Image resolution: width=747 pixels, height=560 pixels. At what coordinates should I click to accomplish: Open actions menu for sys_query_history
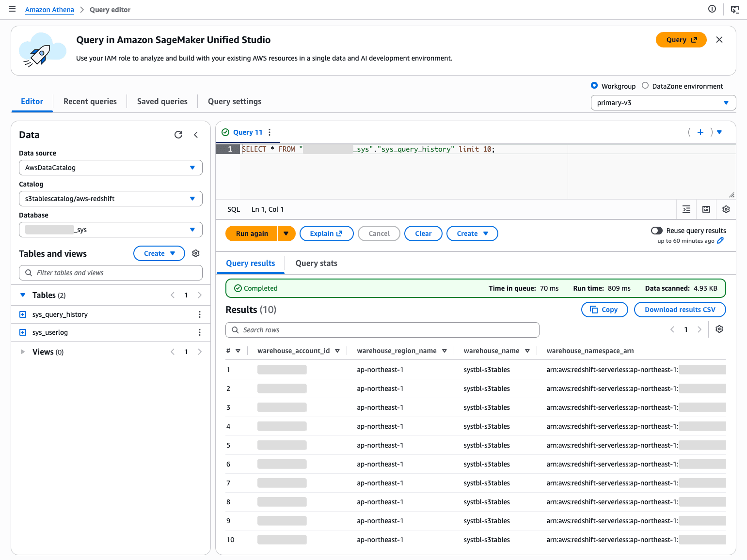click(200, 314)
